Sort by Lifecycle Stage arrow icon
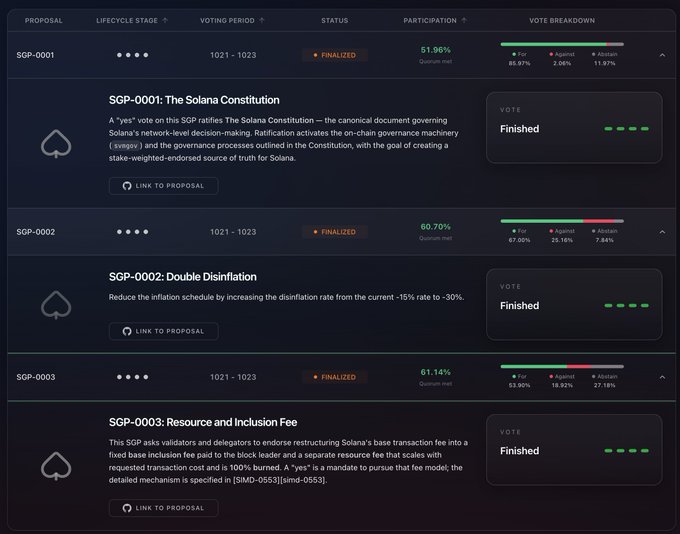Screen dimensions: 680x534 click(165, 20)
